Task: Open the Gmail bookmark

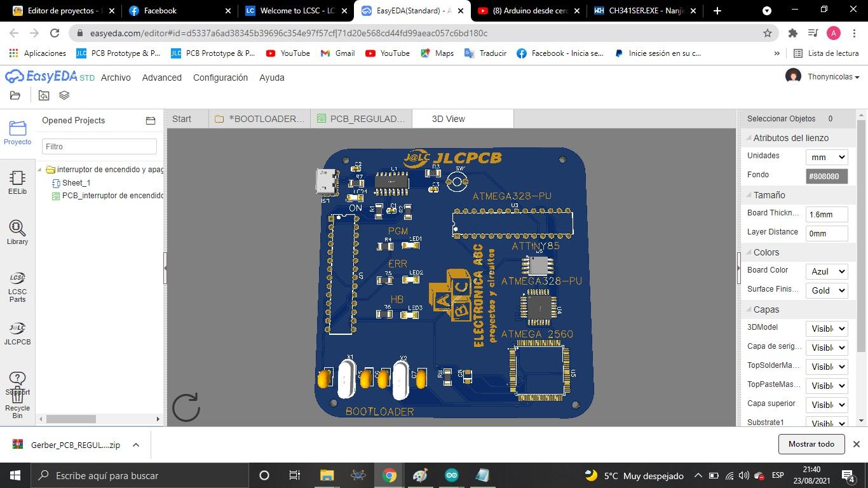Action: [338, 53]
